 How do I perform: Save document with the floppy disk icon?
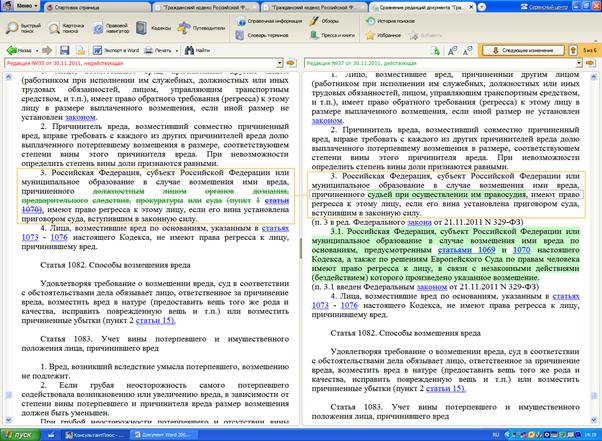click(x=64, y=50)
